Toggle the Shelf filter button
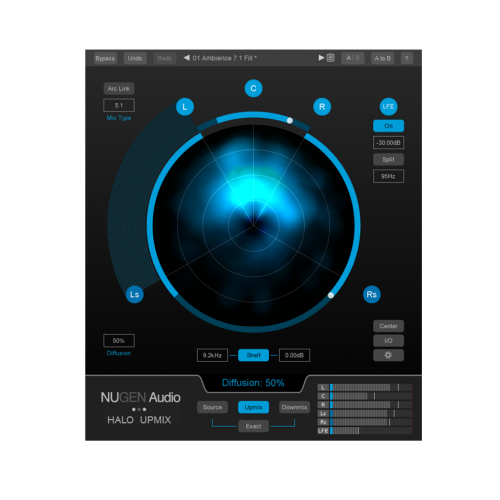This screenshot has height=500, width=500. coord(253,355)
